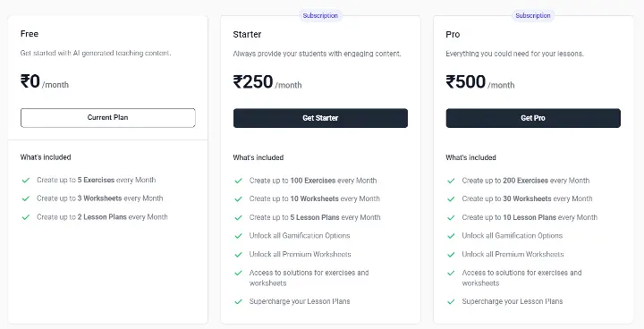This screenshot has height=329, width=644.
Task: Click the checkmark beside 10 Worksheets
Action: [x=238, y=199]
